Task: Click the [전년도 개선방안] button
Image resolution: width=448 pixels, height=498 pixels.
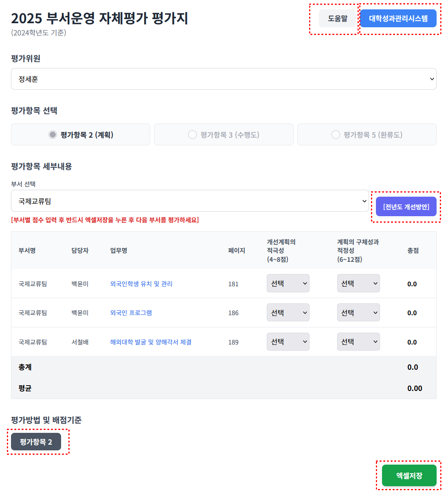Action: [406, 207]
